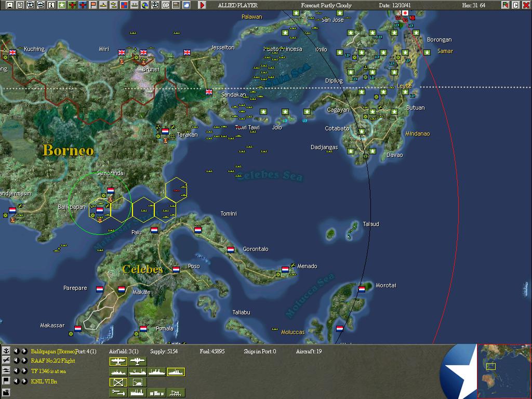Click the green star headquarters icon
This screenshot has width=532, height=399.
[x=62, y=5]
